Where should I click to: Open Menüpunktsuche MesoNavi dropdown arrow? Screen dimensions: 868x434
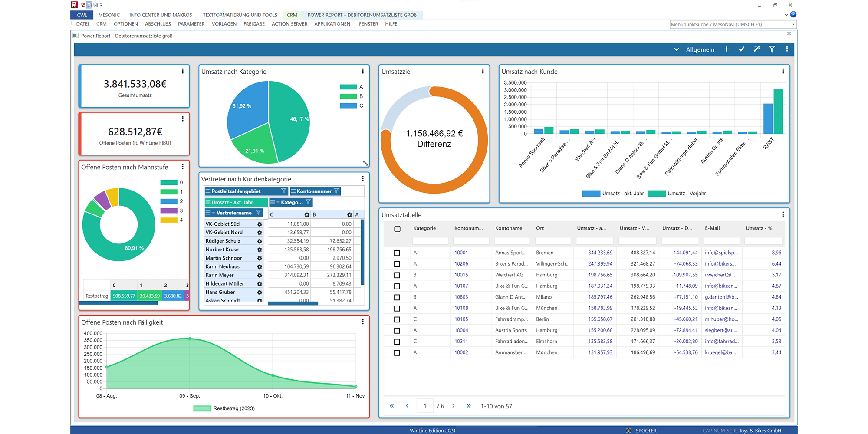[x=793, y=24]
